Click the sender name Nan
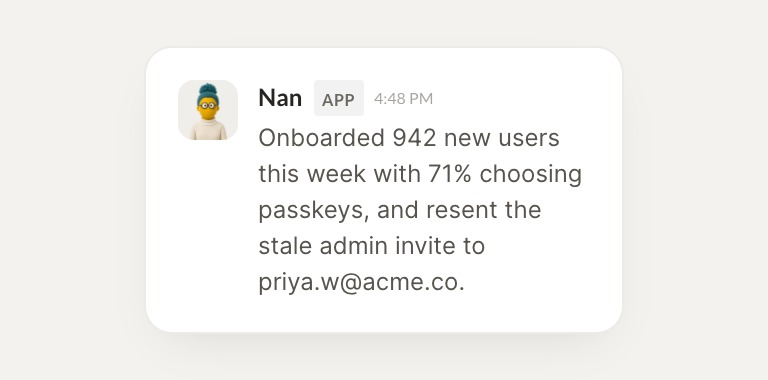The height and width of the screenshot is (380, 768). (x=280, y=98)
